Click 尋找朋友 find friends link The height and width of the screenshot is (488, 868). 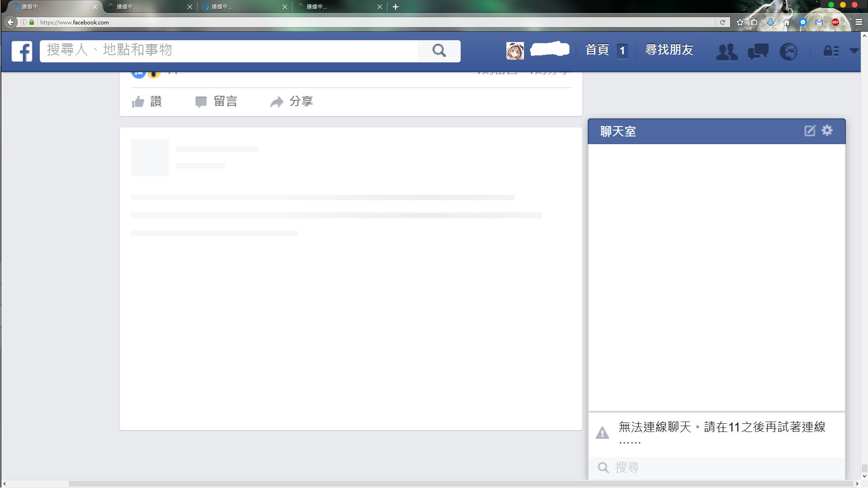669,50
